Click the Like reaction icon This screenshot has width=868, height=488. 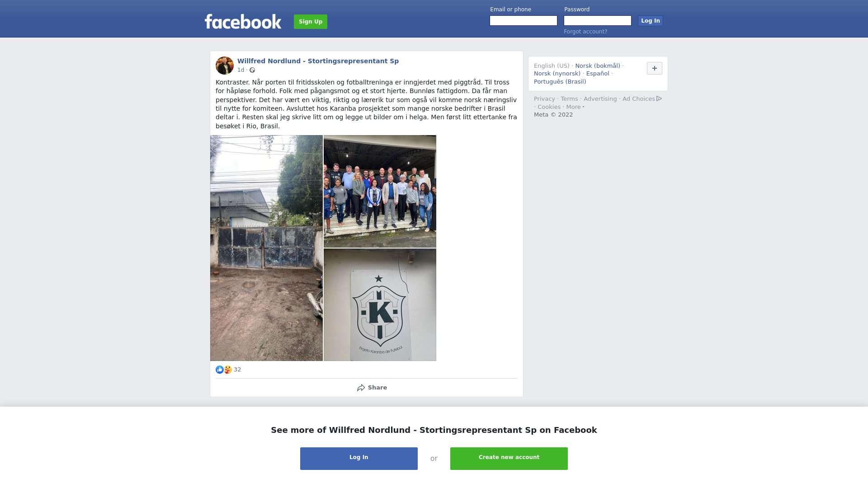[x=220, y=370]
